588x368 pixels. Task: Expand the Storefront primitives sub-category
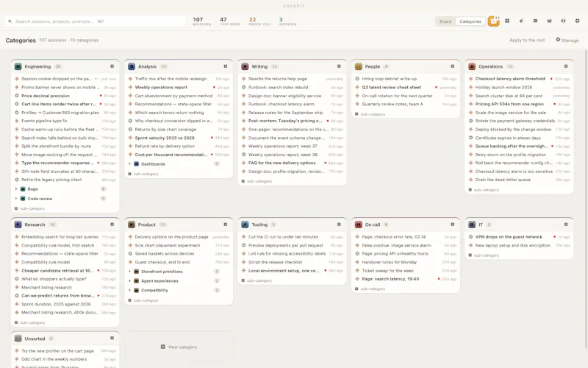(130, 271)
